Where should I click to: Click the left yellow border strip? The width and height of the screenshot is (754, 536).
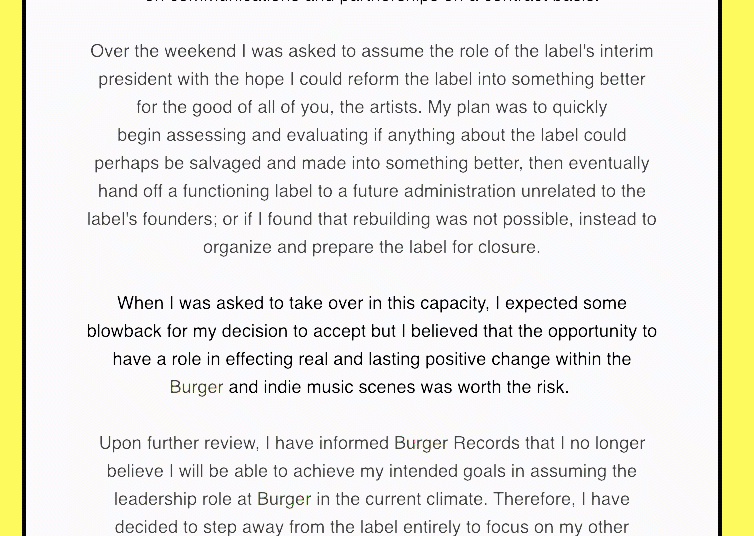pos(11,268)
